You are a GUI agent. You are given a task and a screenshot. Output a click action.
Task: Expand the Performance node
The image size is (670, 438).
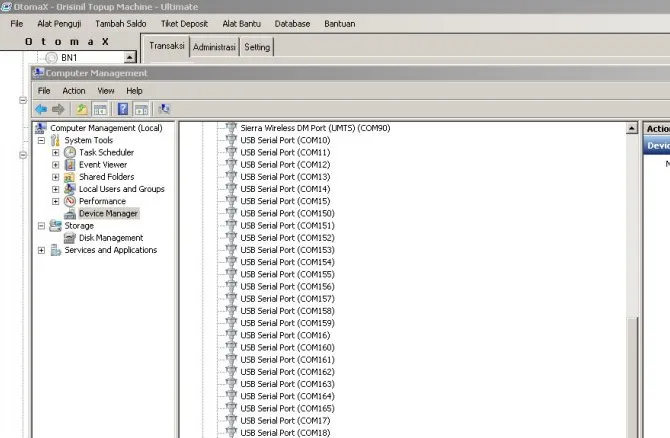coord(56,201)
